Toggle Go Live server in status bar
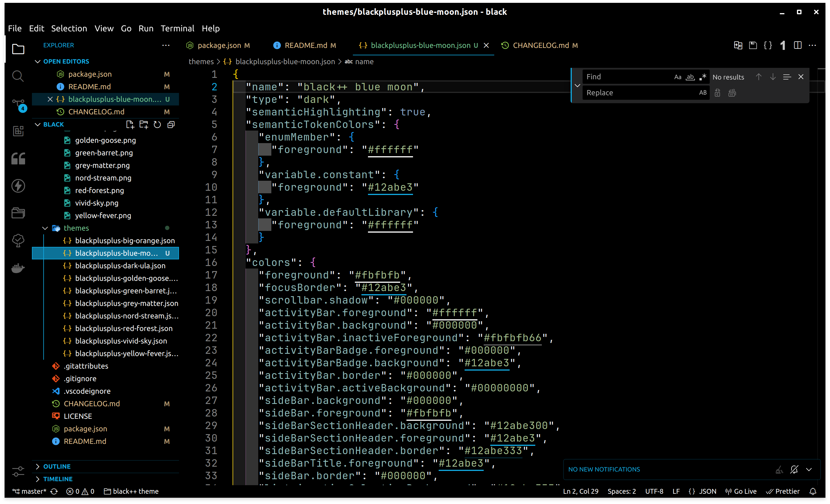Image resolution: width=830 pixels, height=504 pixels. click(x=741, y=491)
